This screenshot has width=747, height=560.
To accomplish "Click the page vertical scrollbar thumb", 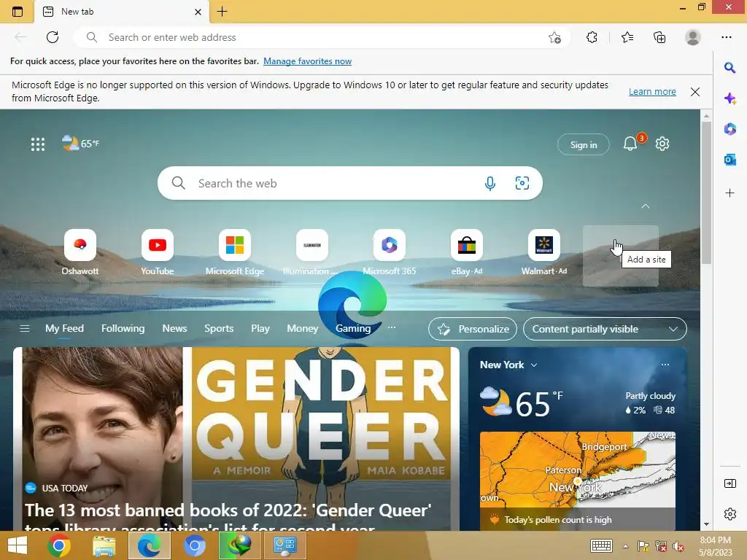I will pos(706,192).
